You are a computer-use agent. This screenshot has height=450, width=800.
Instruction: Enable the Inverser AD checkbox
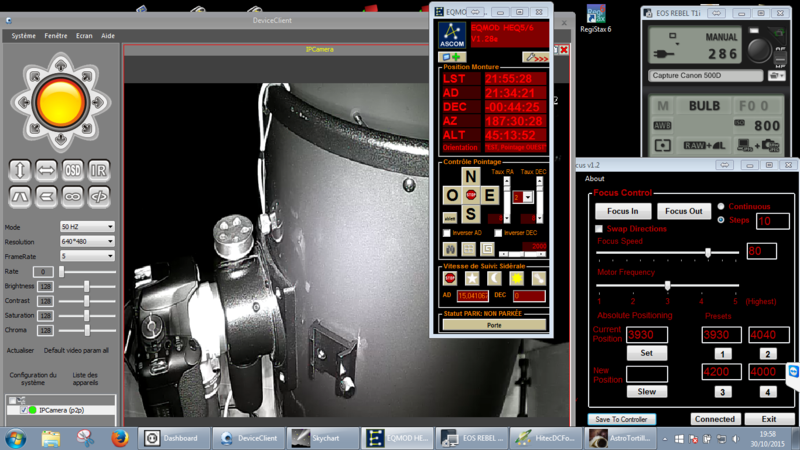[447, 233]
